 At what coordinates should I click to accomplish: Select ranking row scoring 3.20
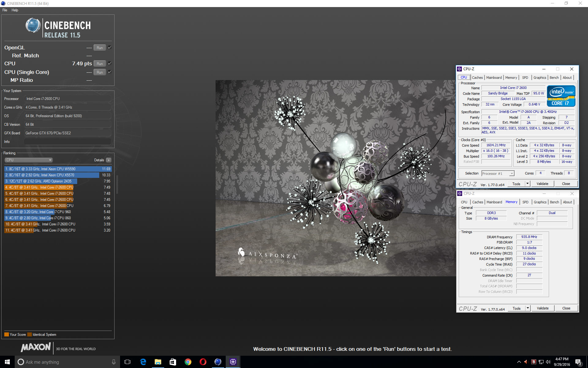[x=58, y=230]
